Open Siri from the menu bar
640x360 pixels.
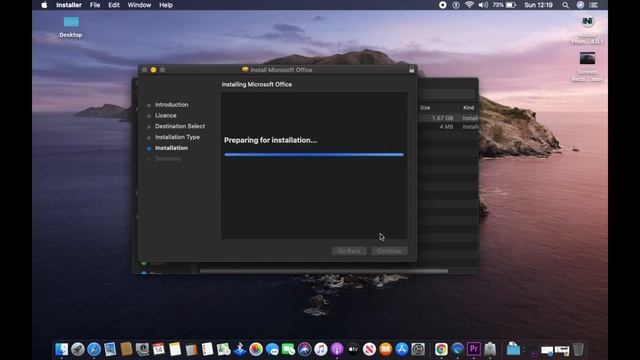(x=580, y=5)
